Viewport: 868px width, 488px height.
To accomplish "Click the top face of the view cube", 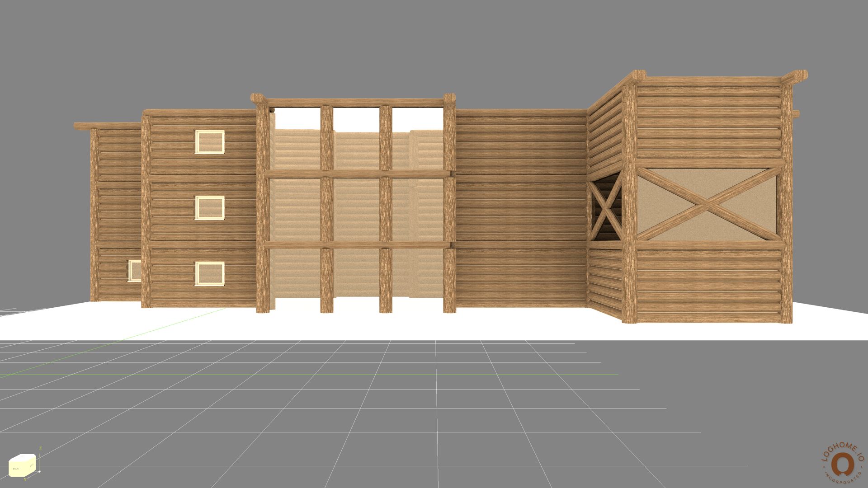I will (x=23, y=457).
